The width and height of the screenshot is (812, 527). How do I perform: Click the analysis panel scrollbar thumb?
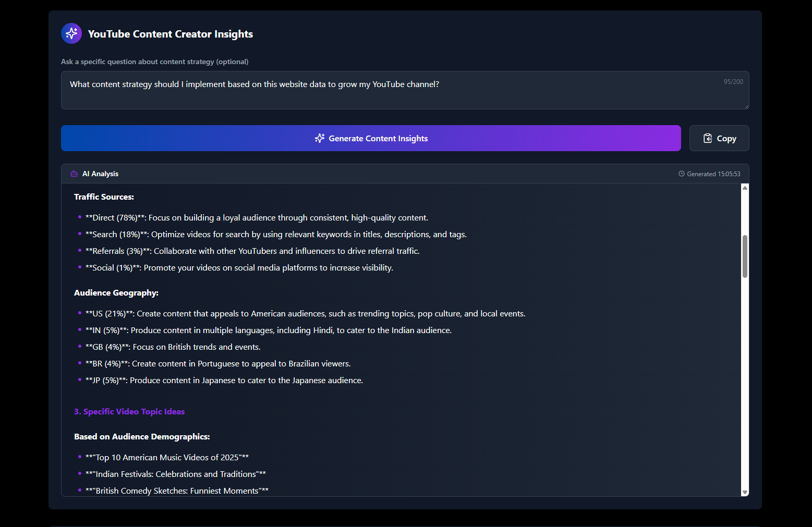(x=745, y=256)
